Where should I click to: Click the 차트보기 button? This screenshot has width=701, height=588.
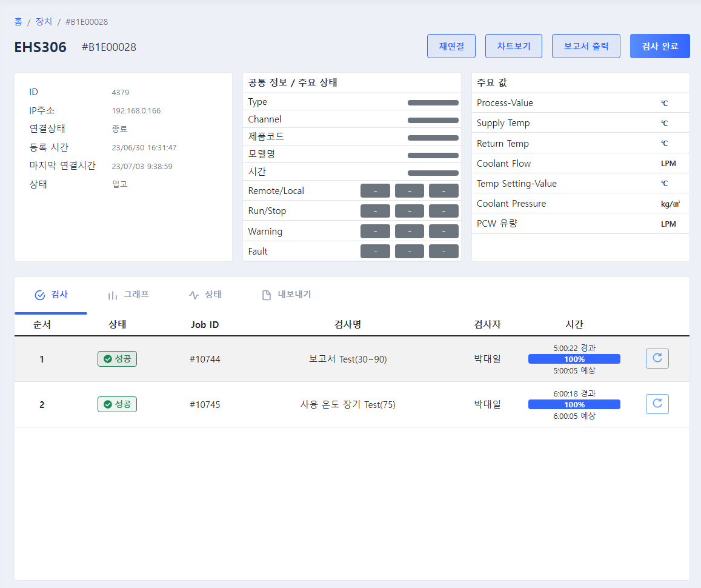tap(514, 46)
